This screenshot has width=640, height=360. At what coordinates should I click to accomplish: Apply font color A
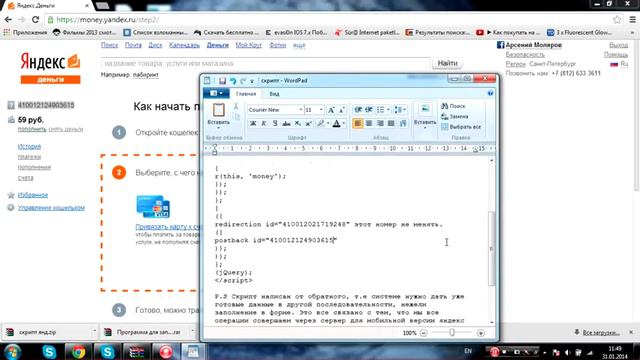pos(336,123)
